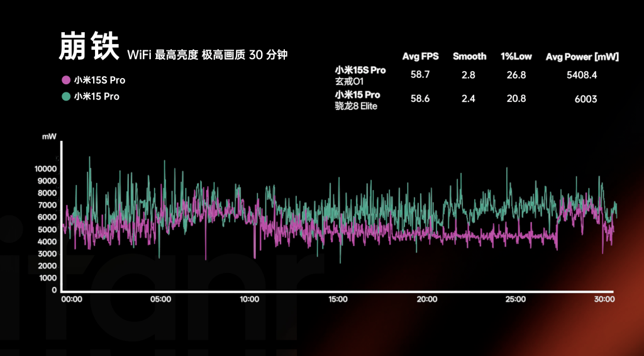
Task: Click the 8000 y-axis label
Action: (48, 193)
